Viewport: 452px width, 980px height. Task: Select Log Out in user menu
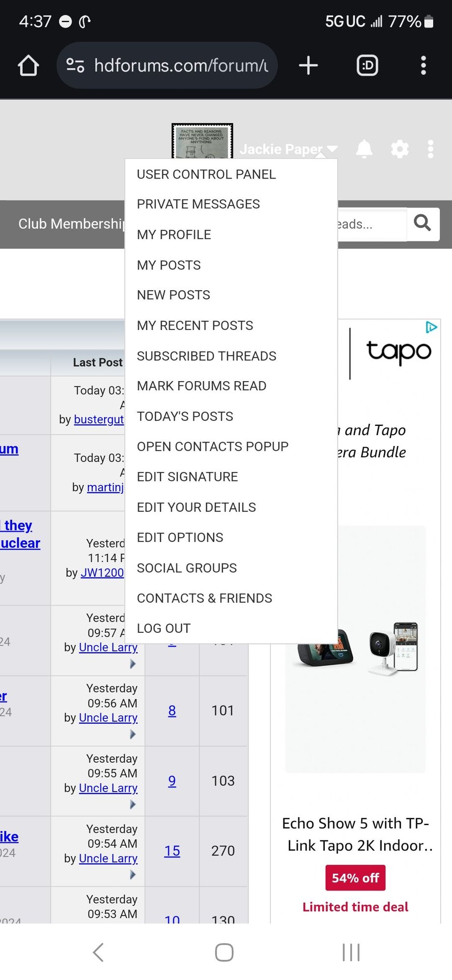tap(164, 628)
